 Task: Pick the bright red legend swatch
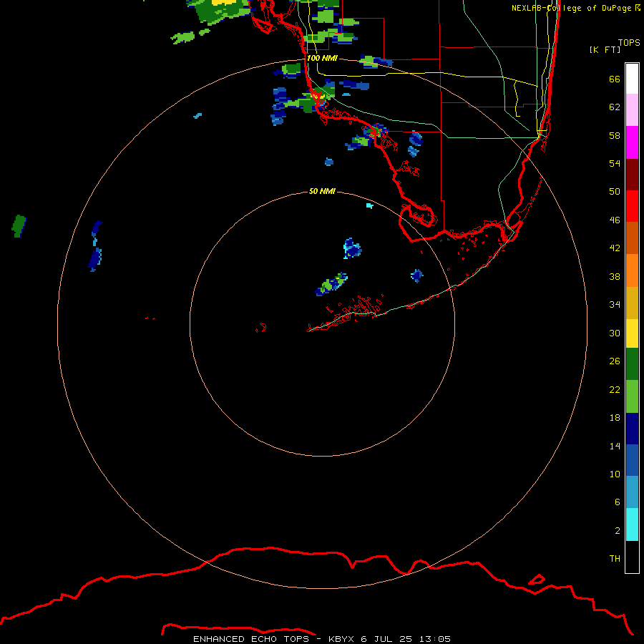click(632, 206)
